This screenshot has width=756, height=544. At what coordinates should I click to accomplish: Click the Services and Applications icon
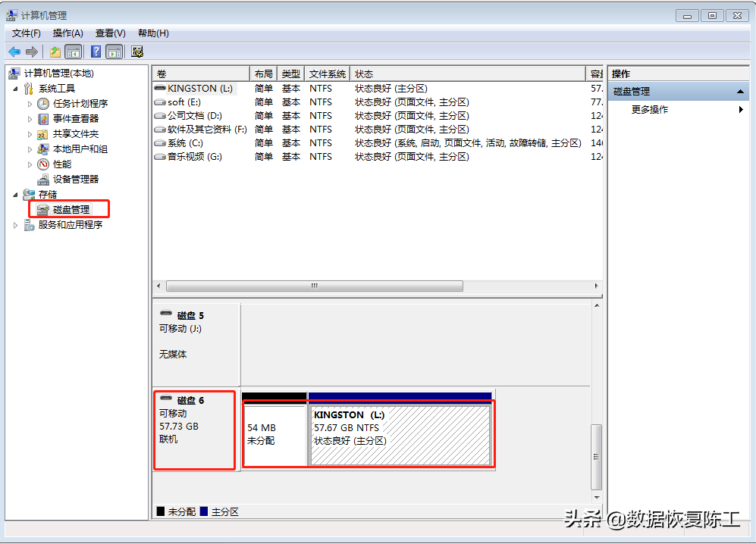[29, 225]
